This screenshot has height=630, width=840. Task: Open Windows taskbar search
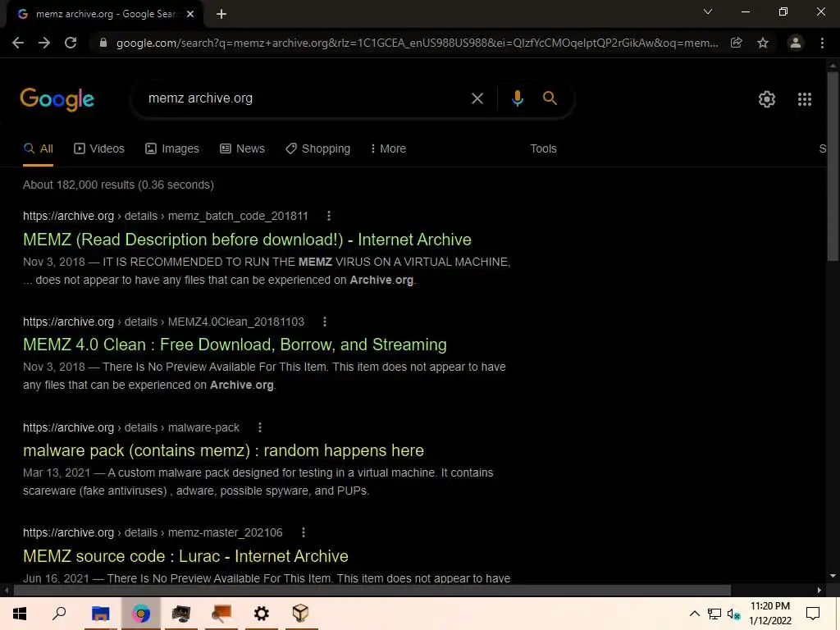tap(59, 614)
